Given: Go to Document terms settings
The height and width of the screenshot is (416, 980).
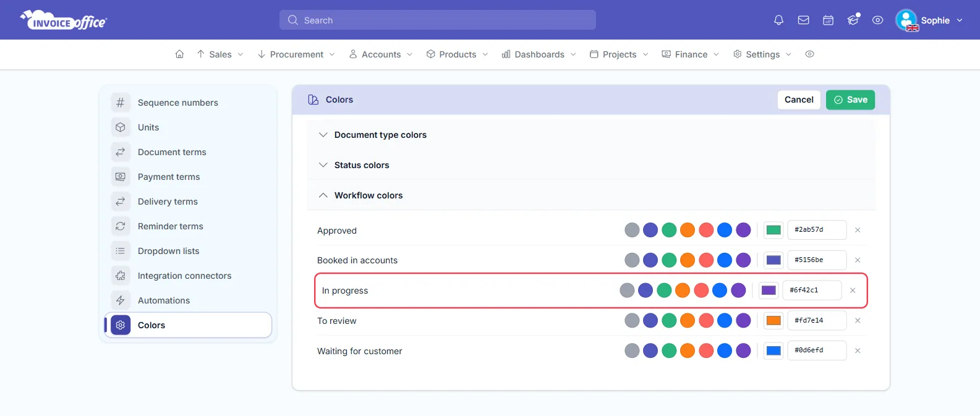Looking at the screenshot, I should pyautogui.click(x=189, y=152).
